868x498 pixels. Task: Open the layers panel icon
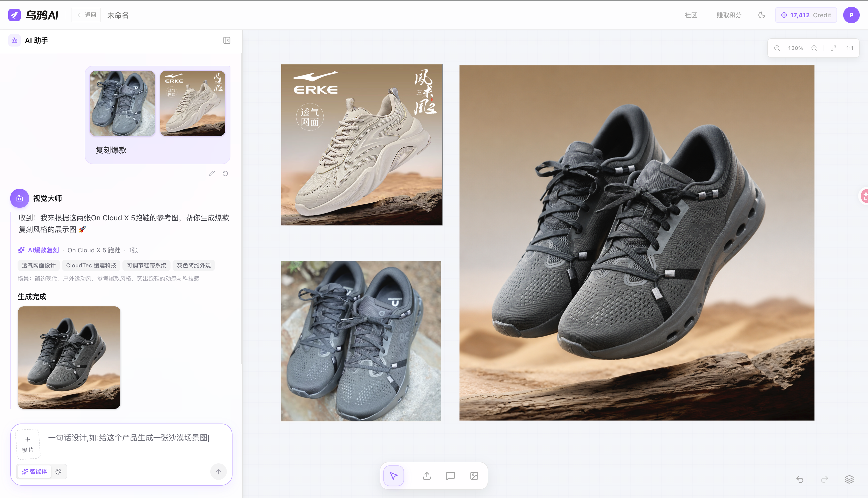(849, 479)
